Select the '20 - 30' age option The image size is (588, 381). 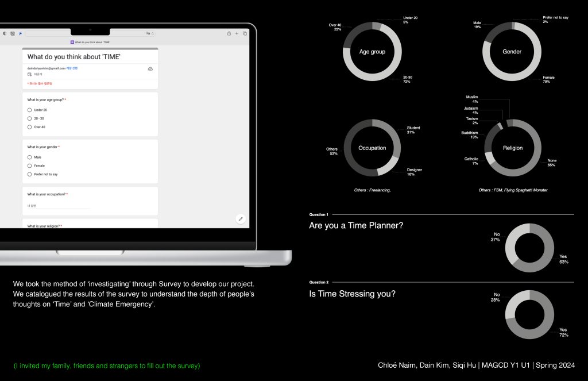click(x=30, y=118)
